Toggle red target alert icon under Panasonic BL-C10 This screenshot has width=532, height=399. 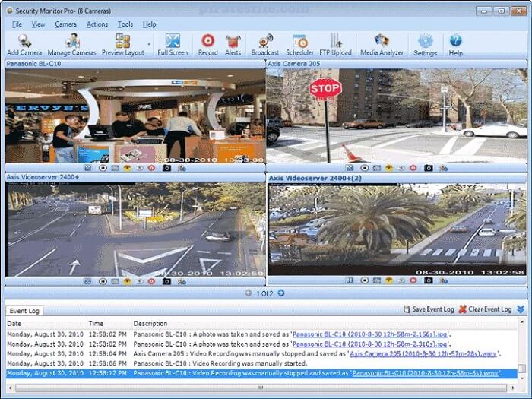(151, 168)
